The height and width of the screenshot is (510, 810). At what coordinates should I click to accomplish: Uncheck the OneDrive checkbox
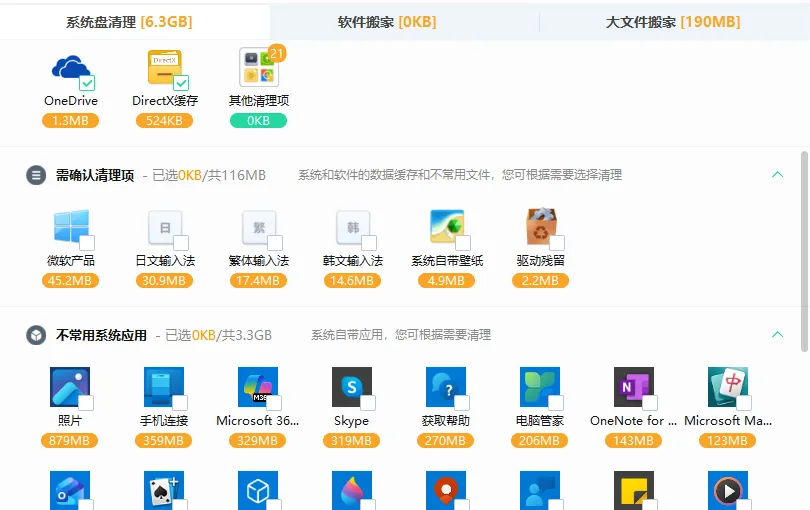click(87, 83)
